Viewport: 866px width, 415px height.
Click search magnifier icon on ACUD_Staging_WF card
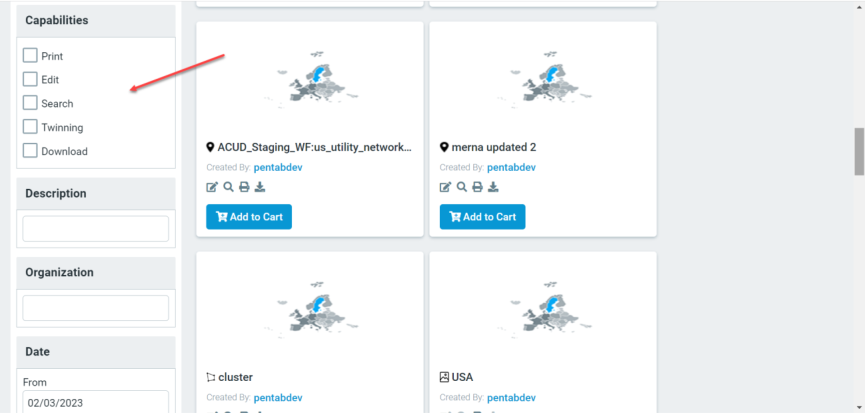(x=228, y=187)
